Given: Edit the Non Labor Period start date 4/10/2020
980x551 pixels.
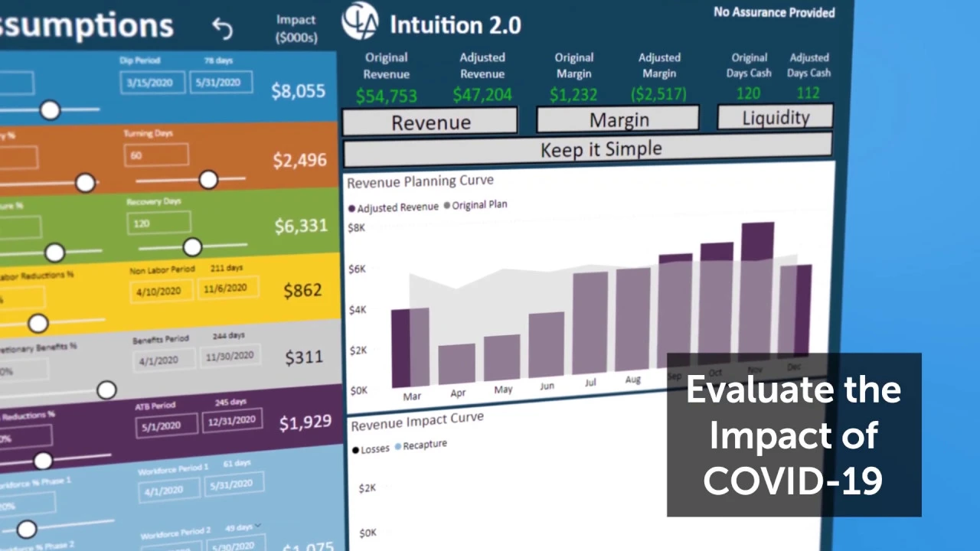Looking at the screenshot, I should tap(161, 292).
